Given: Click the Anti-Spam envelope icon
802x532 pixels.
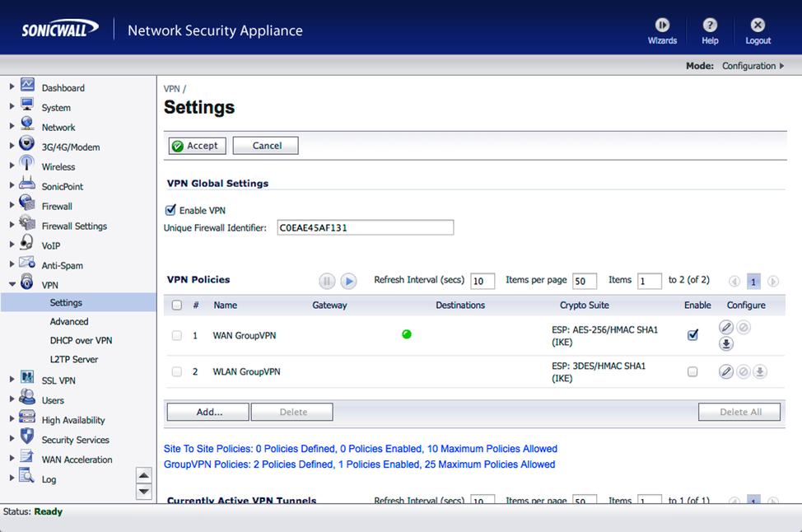Looking at the screenshot, I should click(x=27, y=263).
